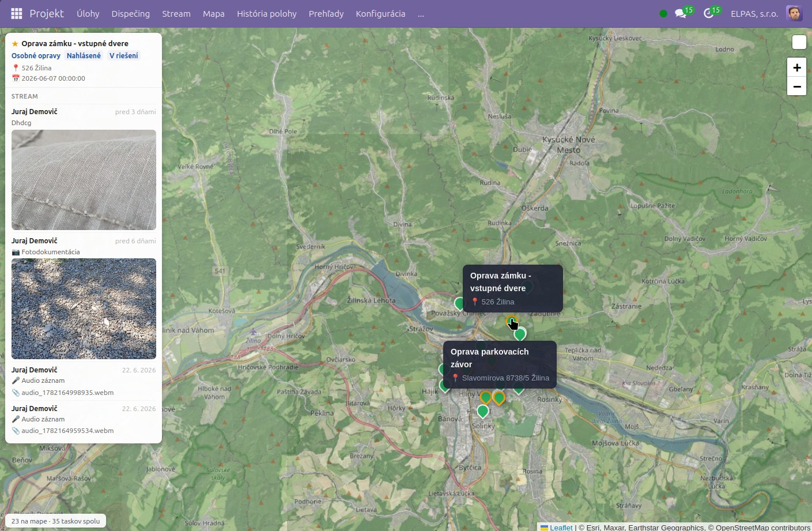Image resolution: width=812 pixels, height=531 pixels.
Task: Click the Oprava parkovacích závor tooltip
Action: click(500, 364)
